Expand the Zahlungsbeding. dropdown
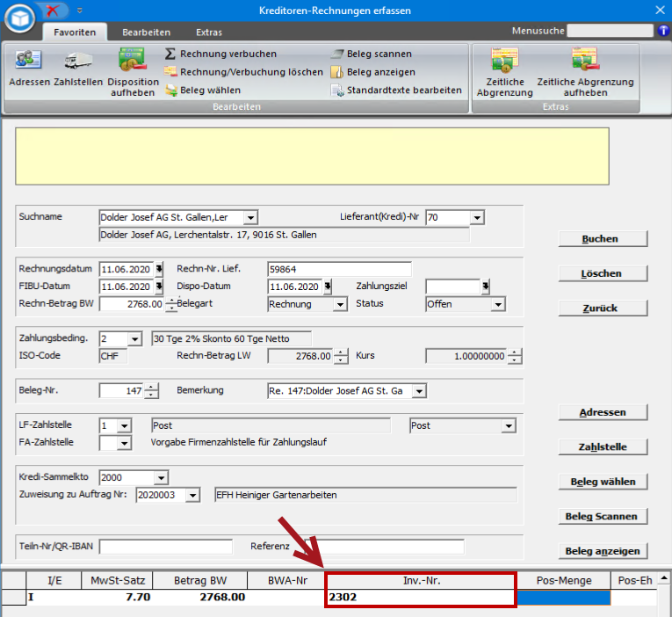This screenshot has width=672, height=617. [135, 338]
